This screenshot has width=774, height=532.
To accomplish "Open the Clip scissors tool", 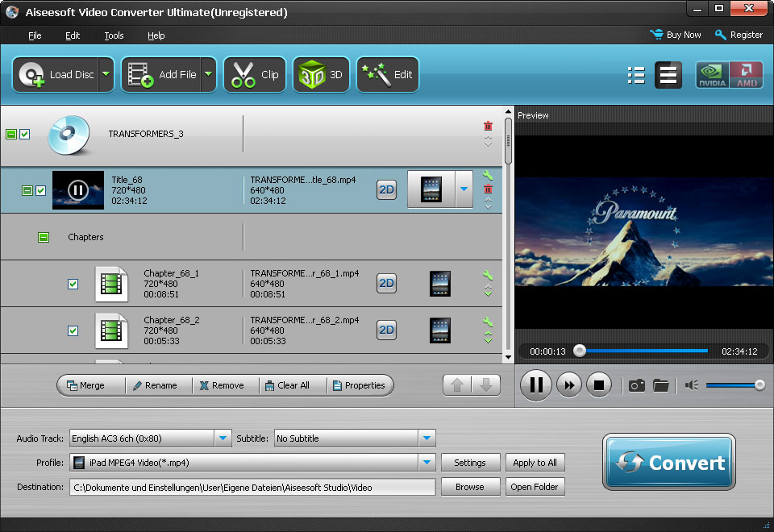I will point(255,74).
